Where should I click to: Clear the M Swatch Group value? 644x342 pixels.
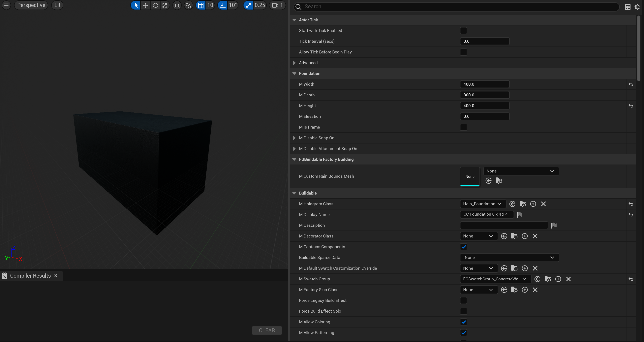568,279
